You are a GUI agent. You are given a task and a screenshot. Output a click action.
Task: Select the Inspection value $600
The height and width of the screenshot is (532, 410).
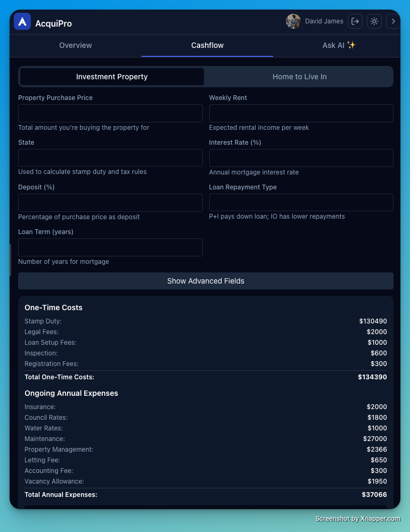(x=379, y=353)
